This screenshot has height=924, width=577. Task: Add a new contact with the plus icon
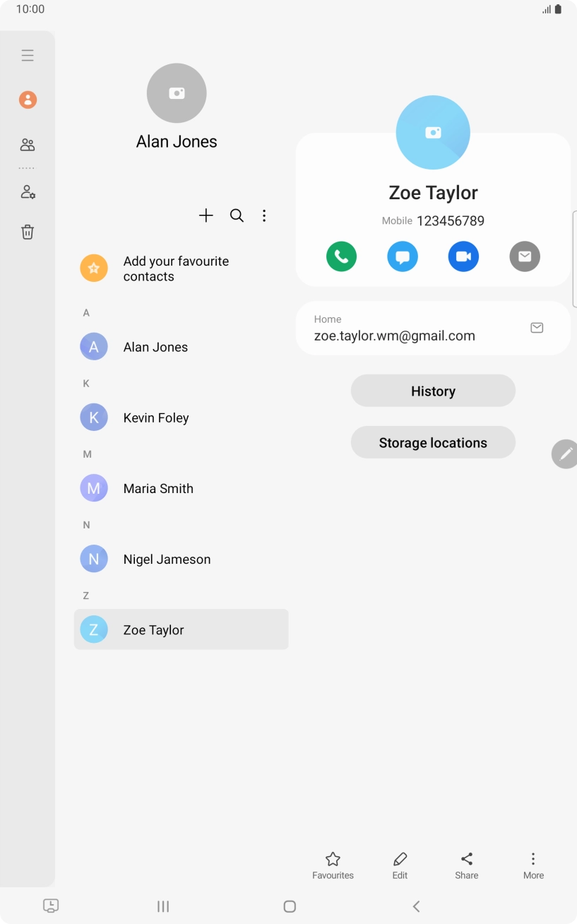click(206, 215)
